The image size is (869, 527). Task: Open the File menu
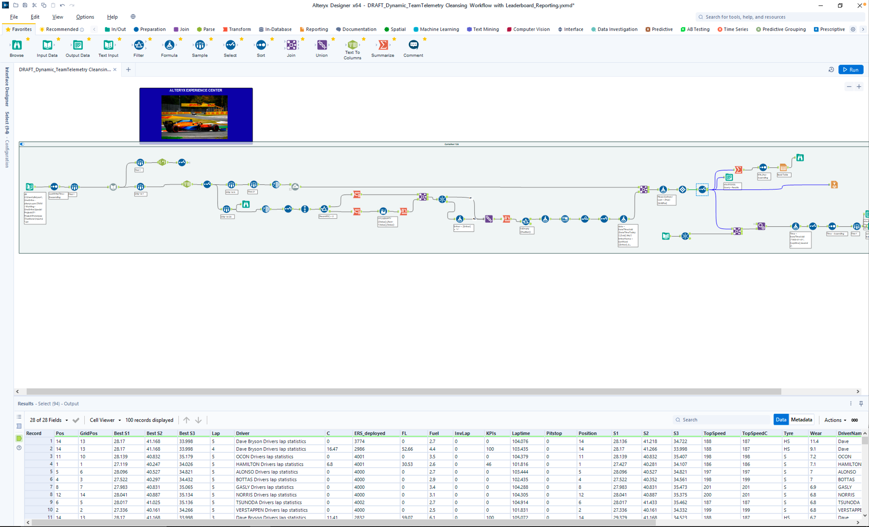tap(14, 17)
